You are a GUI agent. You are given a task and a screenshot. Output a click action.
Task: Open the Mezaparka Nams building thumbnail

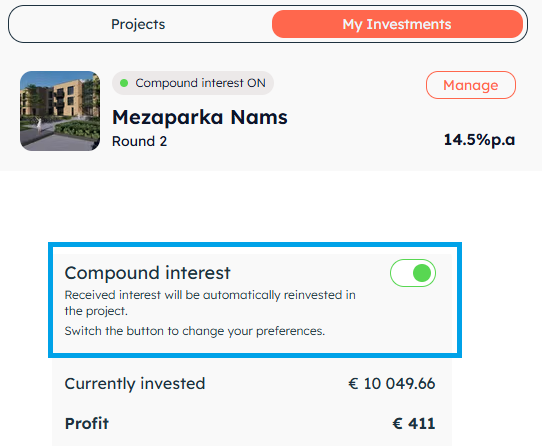point(60,111)
